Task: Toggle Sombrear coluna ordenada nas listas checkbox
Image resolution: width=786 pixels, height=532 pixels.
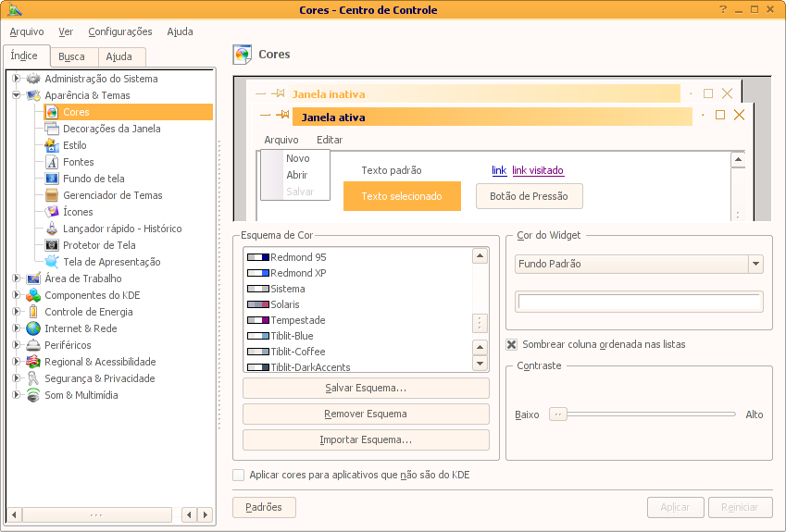Action: tap(511, 344)
